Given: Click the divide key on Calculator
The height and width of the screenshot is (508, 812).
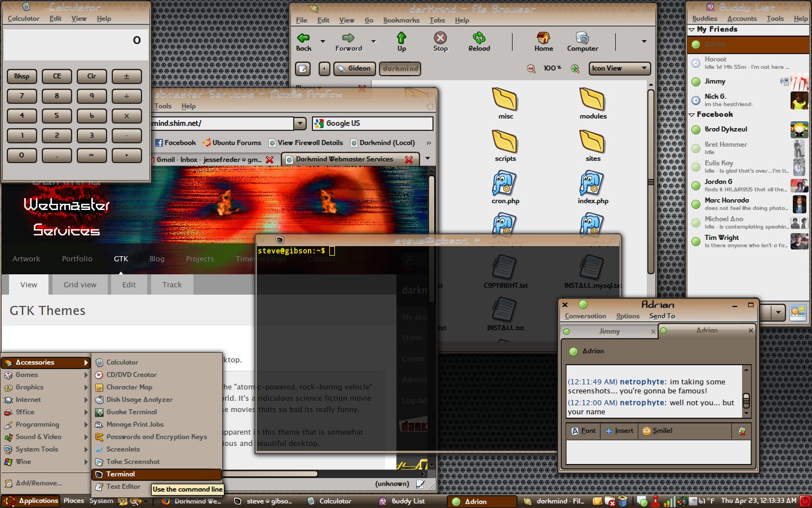Looking at the screenshot, I should [x=126, y=96].
